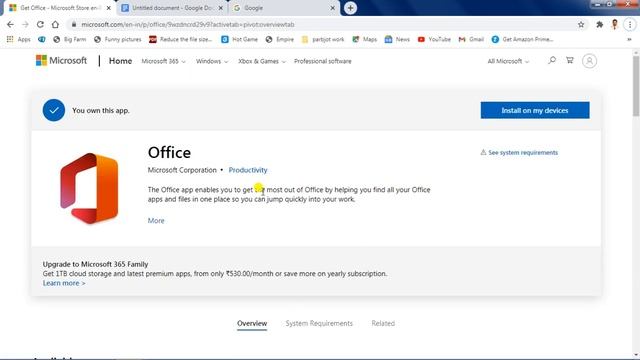Screen dimensions: 640x360
Task: Open the Empire bookmark
Action: (x=280, y=39)
